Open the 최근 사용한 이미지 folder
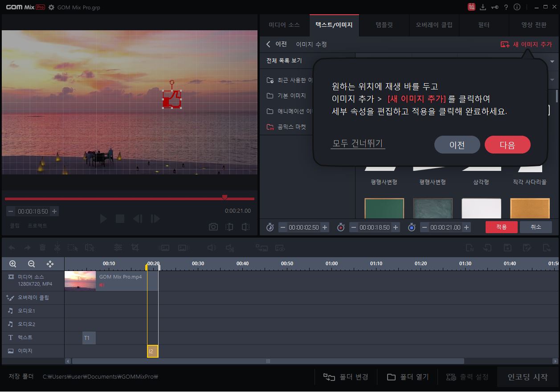This screenshot has width=560, height=392. (290, 80)
